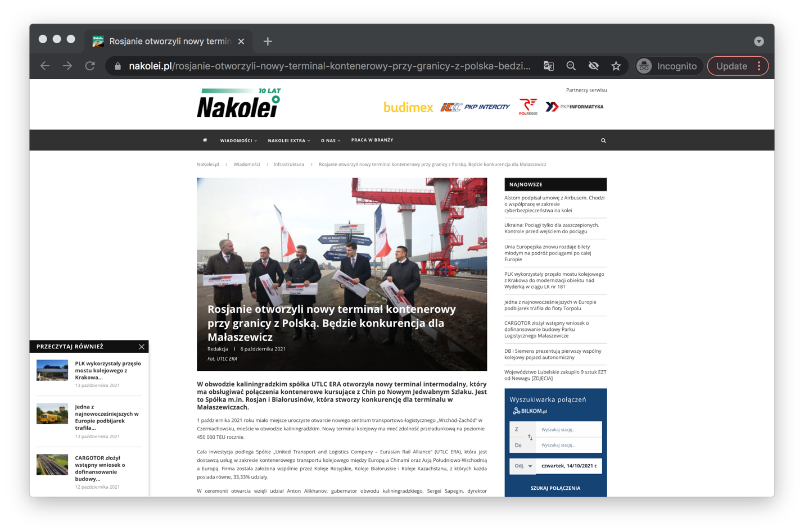Click the bridge thumbnail for PLK article
The width and height of the screenshot is (804, 532).
52,370
